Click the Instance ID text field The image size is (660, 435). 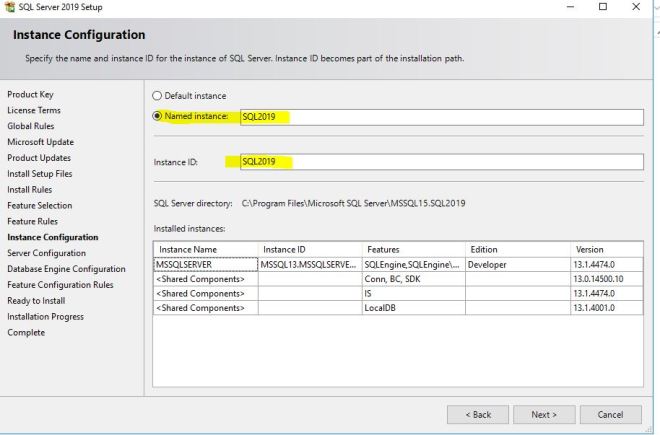pos(432,162)
